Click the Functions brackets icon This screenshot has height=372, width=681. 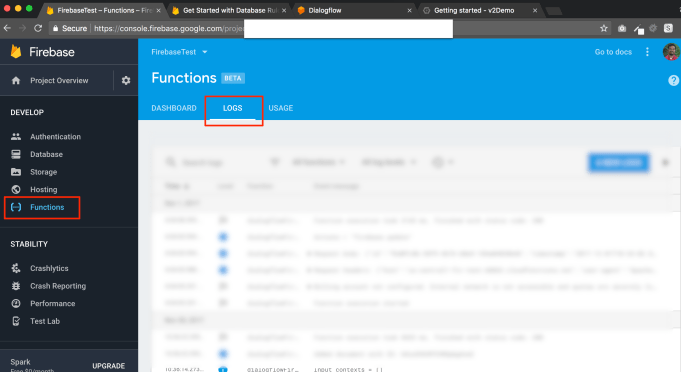point(16,207)
